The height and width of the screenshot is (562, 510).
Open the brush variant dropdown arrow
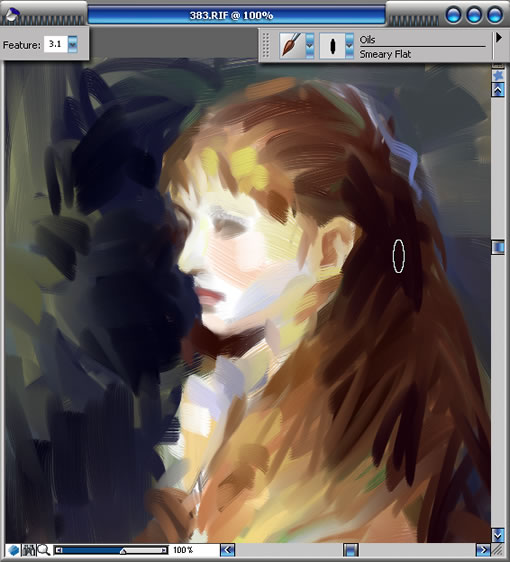tap(349, 46)
